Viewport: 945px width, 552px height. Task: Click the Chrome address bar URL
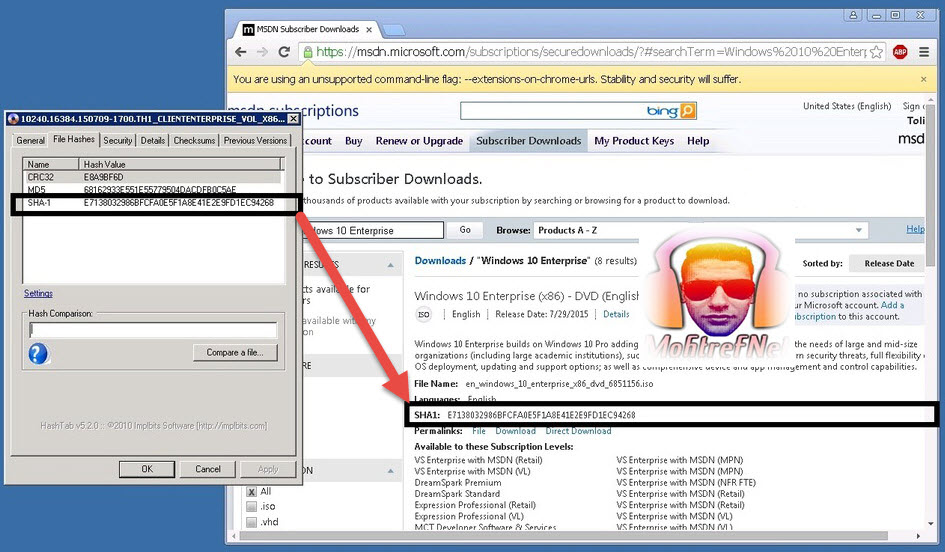coord(590,52)
